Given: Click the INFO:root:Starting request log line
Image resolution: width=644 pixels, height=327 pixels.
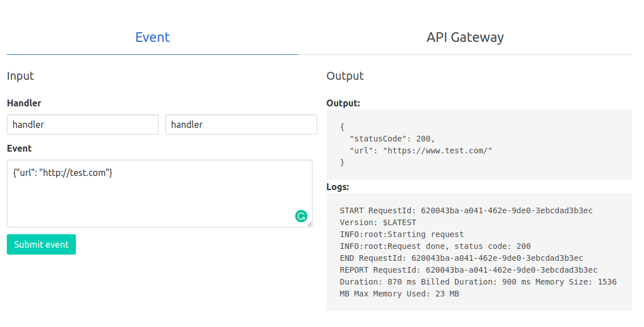Looking at the screenshot, I should (402, 234).
